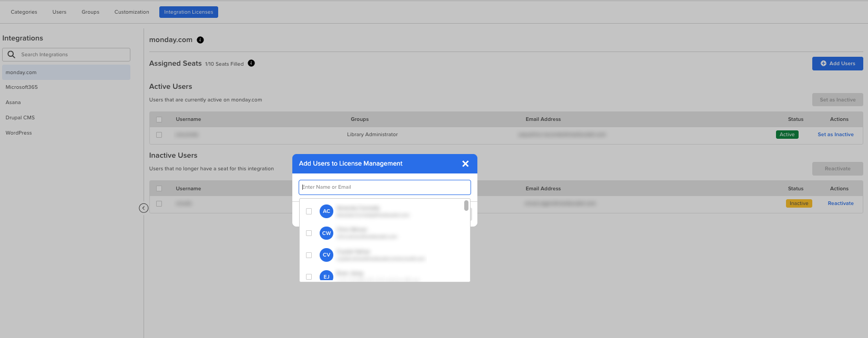Click the Set as Inactive link in row

pyautogui.click(x=835, y=135)
